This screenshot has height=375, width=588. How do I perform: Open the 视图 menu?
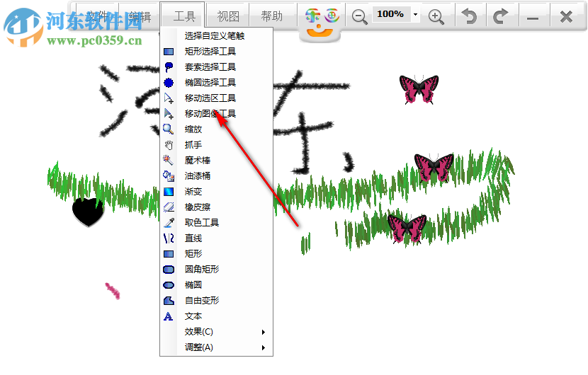(228, 16)
